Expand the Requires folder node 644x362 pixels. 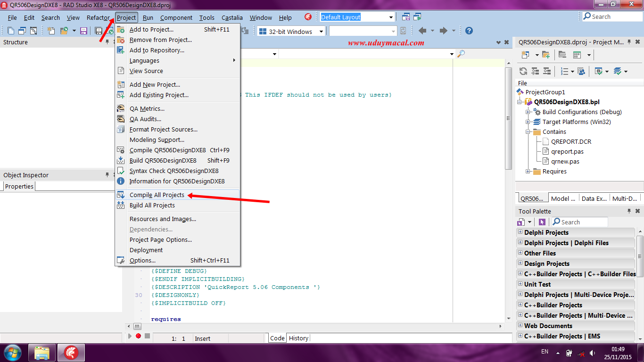528,171
